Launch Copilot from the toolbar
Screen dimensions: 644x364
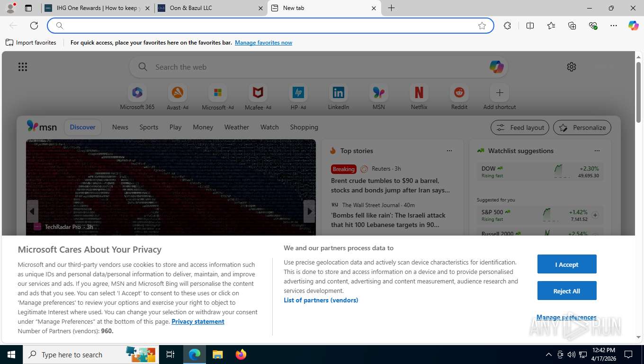[634, 26]
